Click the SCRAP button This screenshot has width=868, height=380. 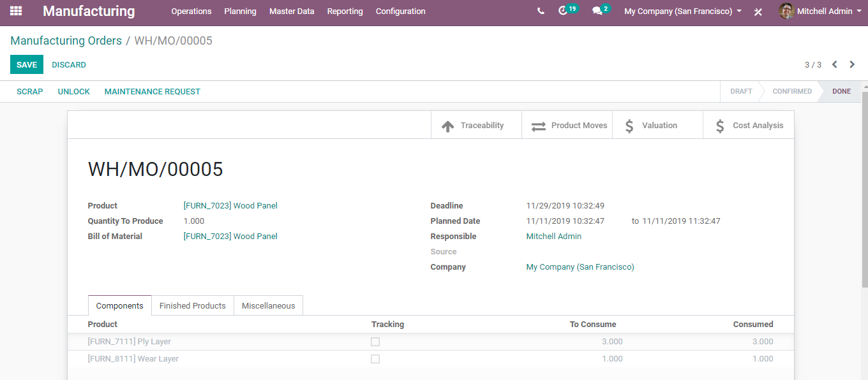(30, 92)
